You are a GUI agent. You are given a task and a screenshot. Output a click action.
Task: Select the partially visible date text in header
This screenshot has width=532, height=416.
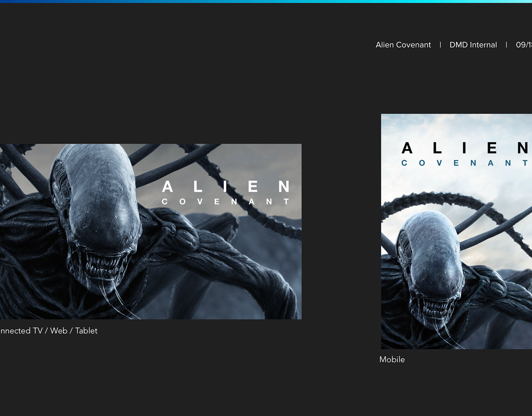pyautogui.click(x=524, y=45)
